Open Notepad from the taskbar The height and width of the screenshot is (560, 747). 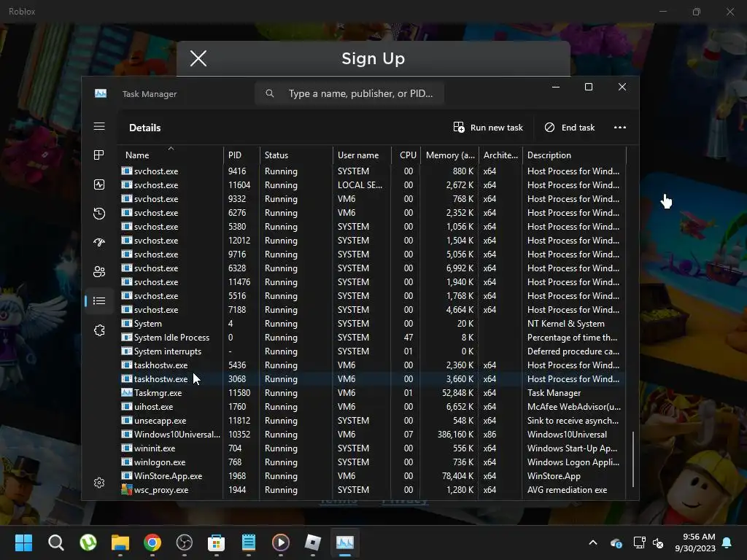(x=249, y=542)
